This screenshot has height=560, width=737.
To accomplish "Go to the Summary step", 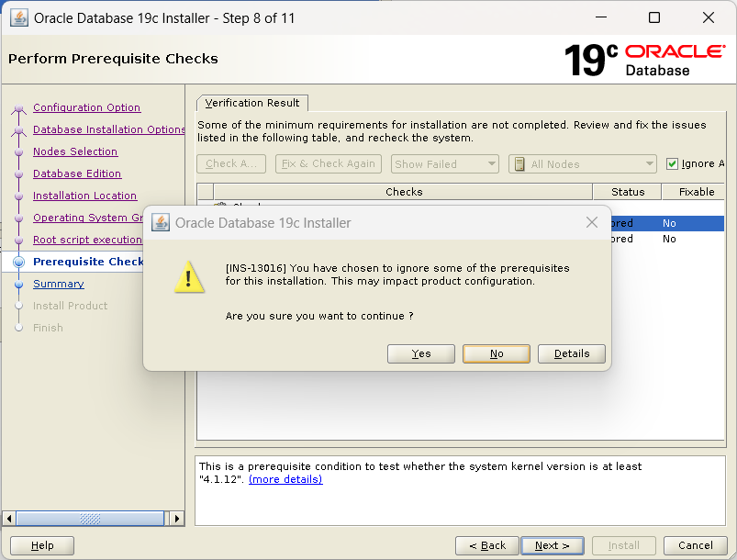I will [59, 284].
